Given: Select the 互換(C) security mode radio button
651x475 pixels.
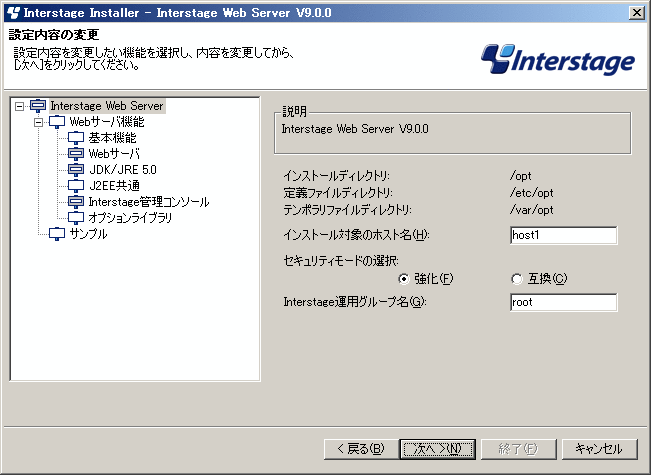Looking at the screenshot, I should pos(516,279).
